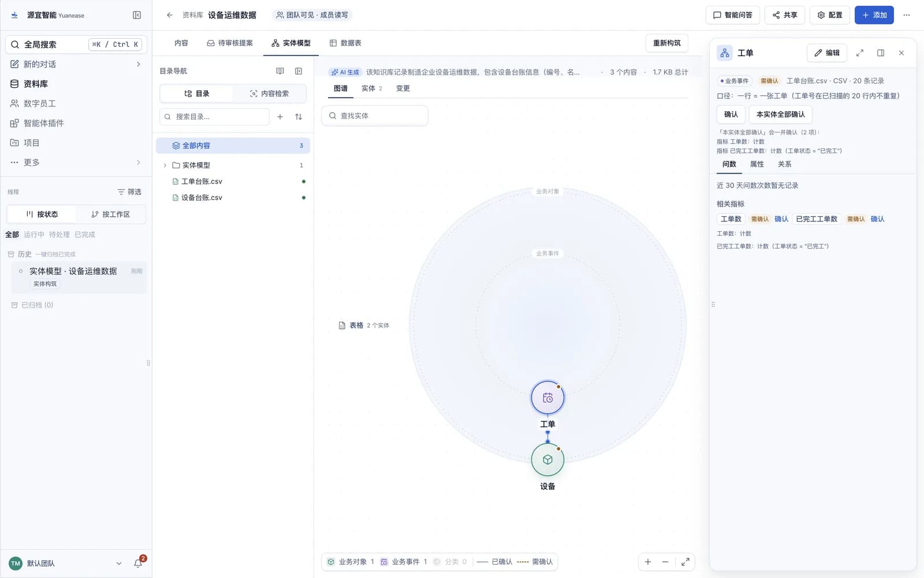
Task: Click the 查找实体 search field
Action: (x=375, y=116)
